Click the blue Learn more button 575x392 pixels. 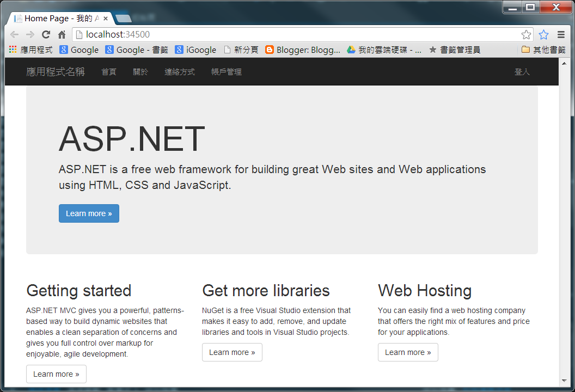[x=89, y=213]
